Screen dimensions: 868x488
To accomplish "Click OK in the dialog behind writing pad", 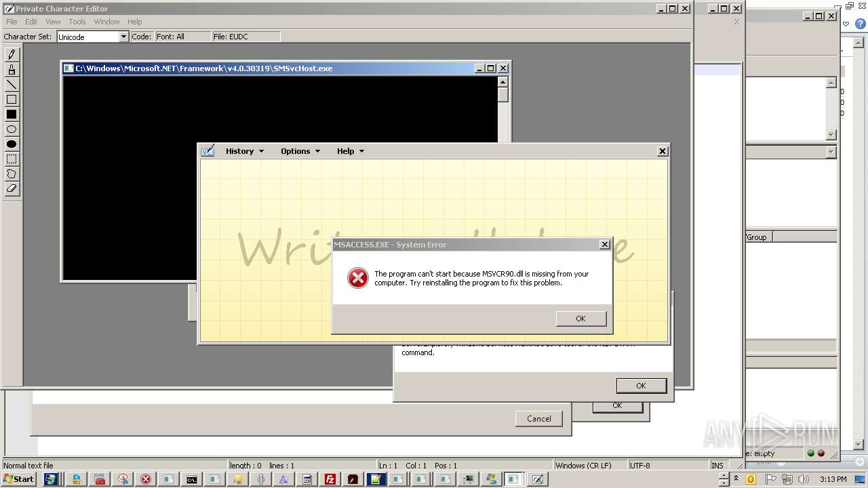I will [641, 385].
